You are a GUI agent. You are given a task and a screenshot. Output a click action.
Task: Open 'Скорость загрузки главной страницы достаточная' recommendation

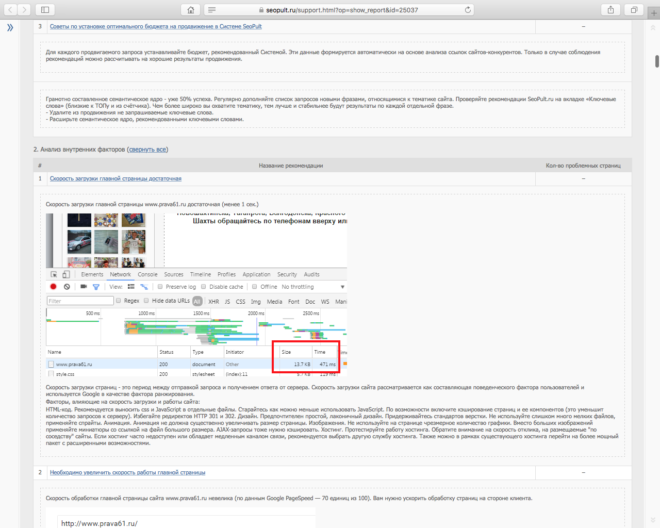pyautogui.click(x=115, y=179)
